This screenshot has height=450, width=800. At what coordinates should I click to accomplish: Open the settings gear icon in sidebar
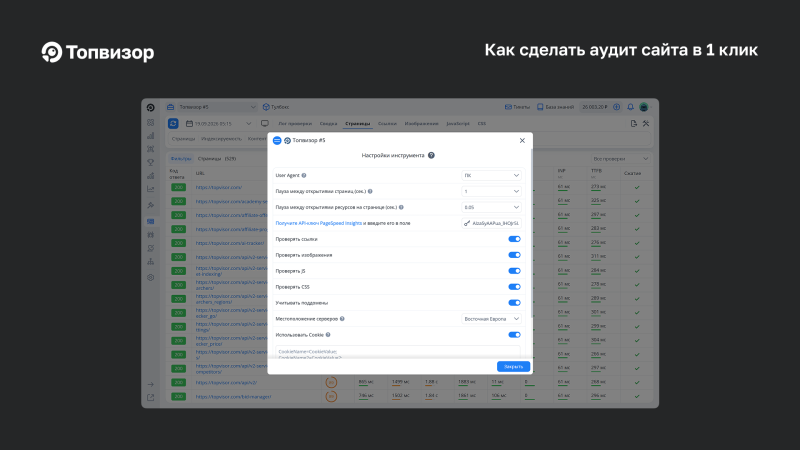pyautogui.click(x=151, y=278)
